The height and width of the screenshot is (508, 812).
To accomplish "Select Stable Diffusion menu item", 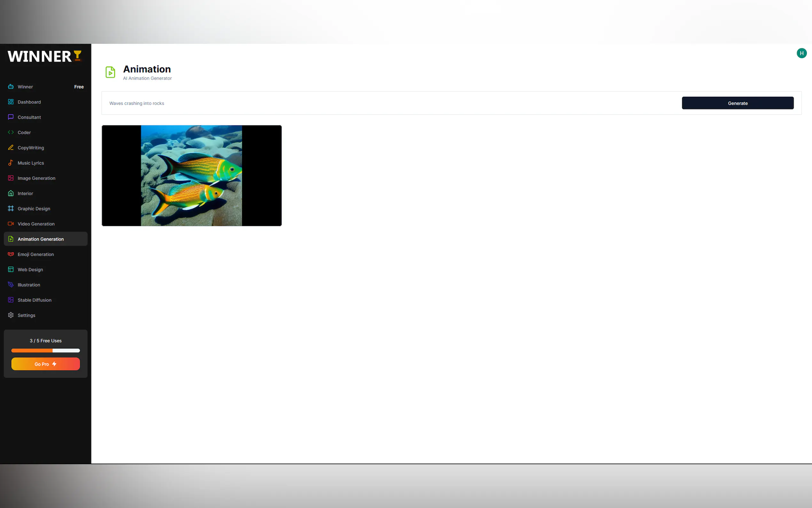I will pyautogui.click(x=35, y=300).
